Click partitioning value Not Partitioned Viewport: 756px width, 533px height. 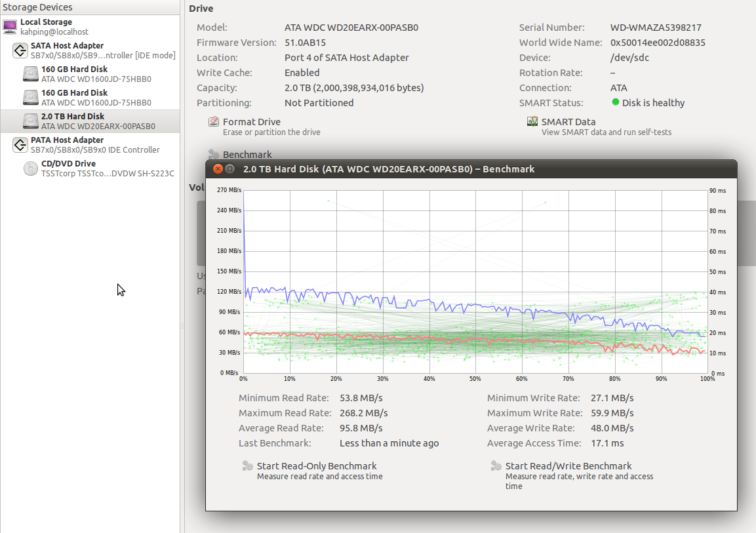coord(319,103)
